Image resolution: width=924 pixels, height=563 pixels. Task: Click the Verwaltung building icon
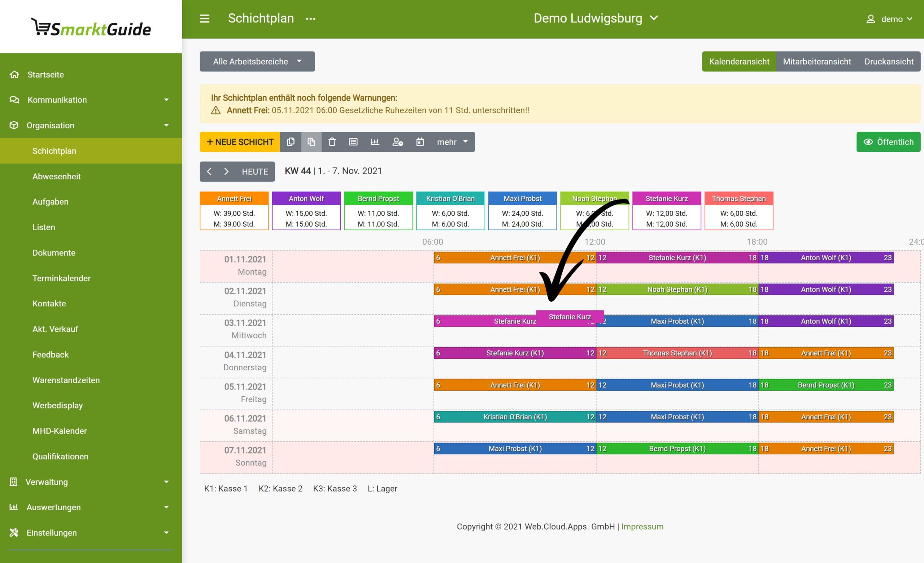(13, 482)
